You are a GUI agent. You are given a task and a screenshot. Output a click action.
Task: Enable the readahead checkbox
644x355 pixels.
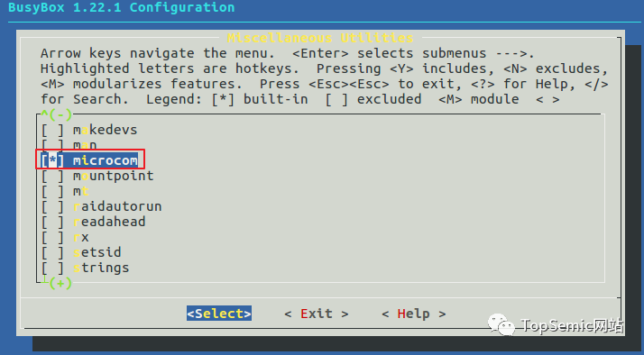[52, 222]
